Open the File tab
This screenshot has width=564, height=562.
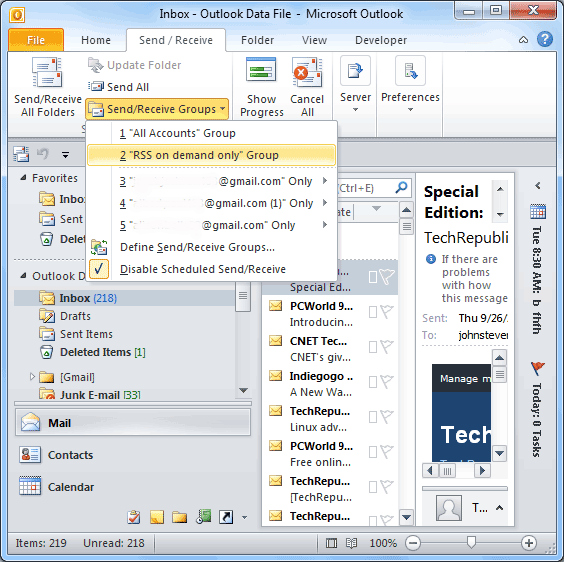point(36,40)
